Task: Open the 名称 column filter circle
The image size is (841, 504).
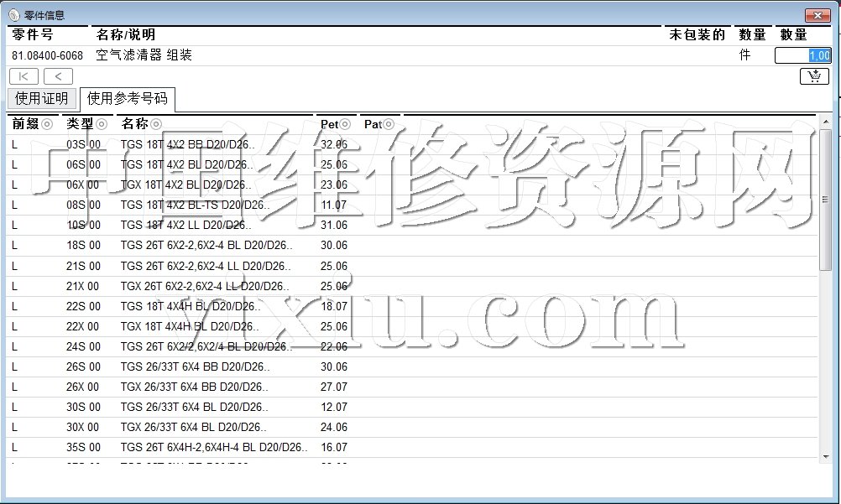Action: tap(154, 124)
